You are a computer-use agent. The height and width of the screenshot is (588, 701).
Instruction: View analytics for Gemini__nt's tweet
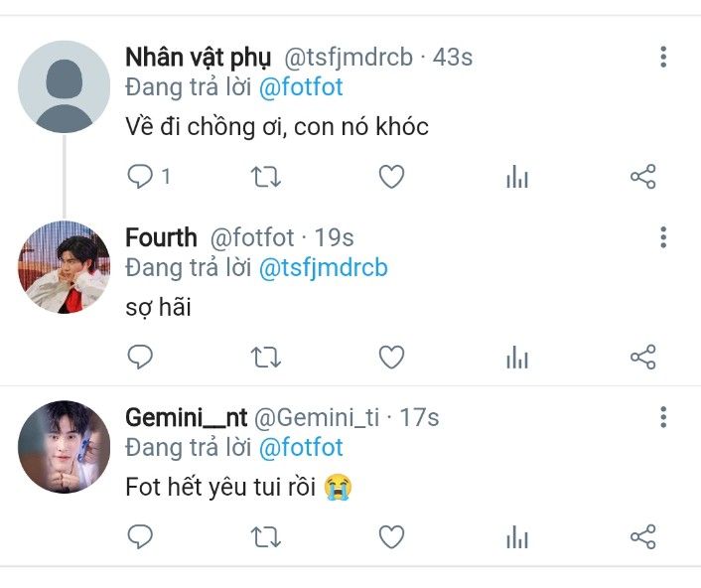click(x=517, y=536)
